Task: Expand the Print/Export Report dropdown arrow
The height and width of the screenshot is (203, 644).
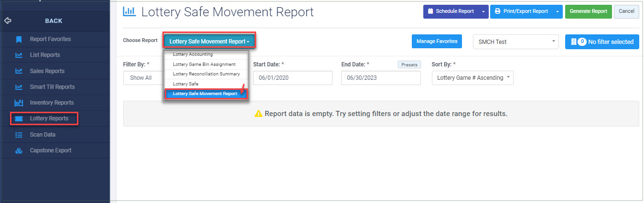Action: [557, 11]
